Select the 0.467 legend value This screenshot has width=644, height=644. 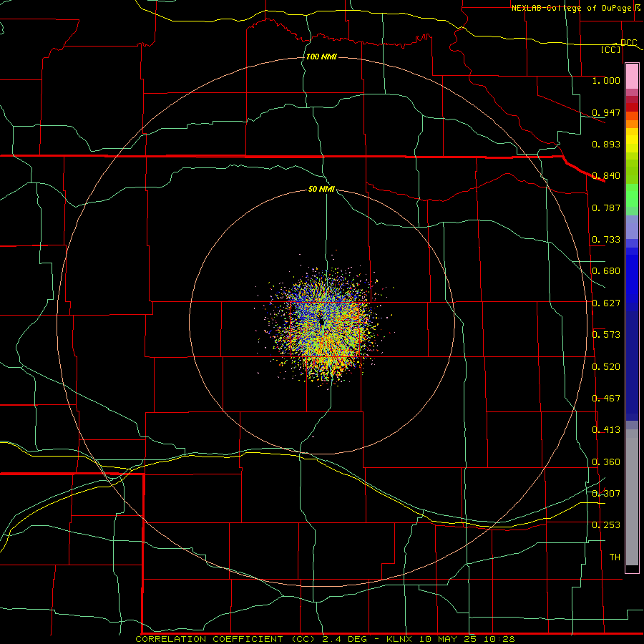[606, 398]
